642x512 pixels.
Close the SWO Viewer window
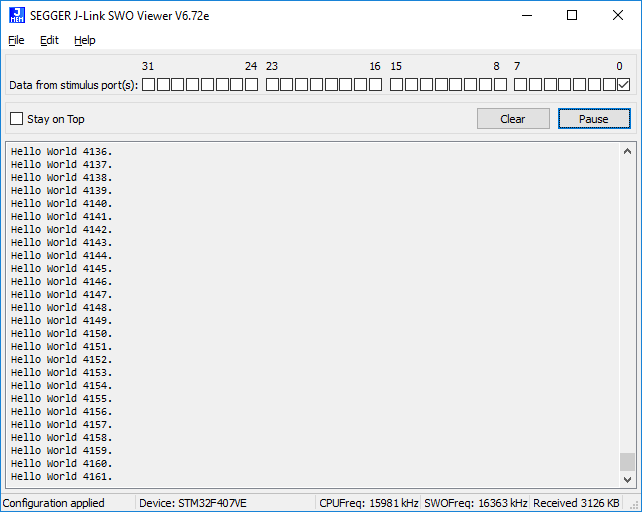618,15
